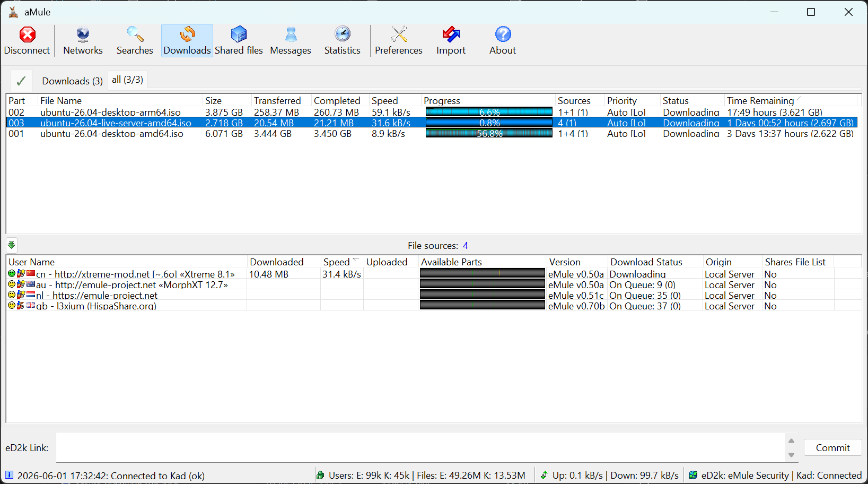
Task: Sort sources by Available Parts column
Action: tap(483, 262)
